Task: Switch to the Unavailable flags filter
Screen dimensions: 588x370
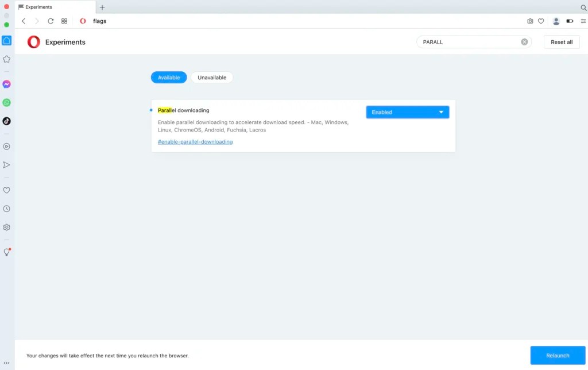Action: point(211,77)
